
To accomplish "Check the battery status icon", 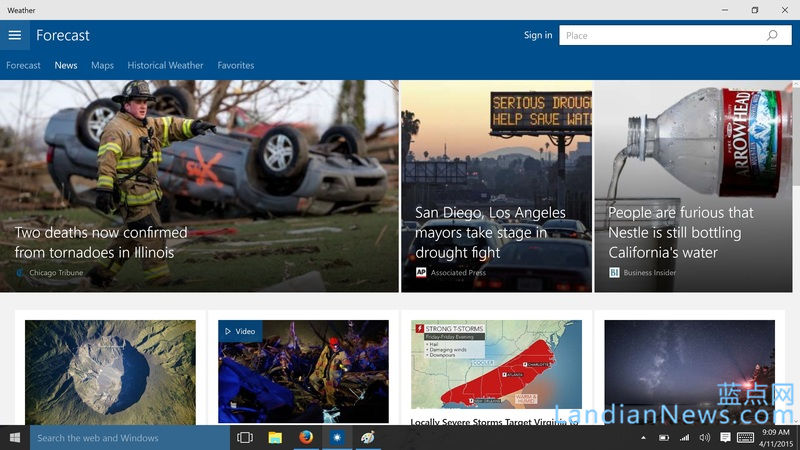I will [664, 438].
